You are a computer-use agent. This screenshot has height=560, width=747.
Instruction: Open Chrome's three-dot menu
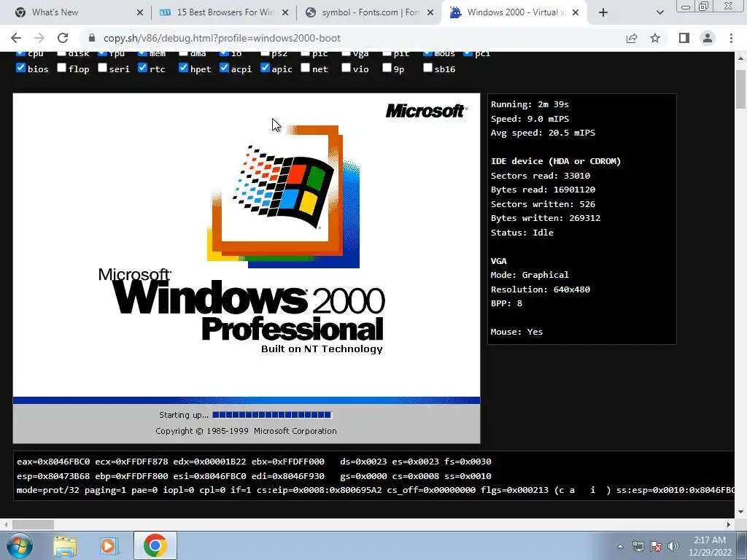coord(731,38)
